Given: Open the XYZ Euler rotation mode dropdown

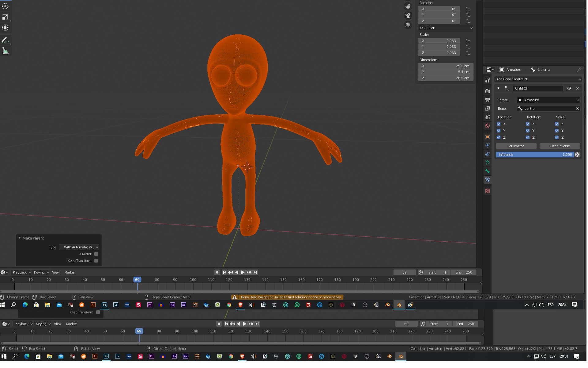Looking at the screenshot, I should pyautogui.click(x=446, y=28).
